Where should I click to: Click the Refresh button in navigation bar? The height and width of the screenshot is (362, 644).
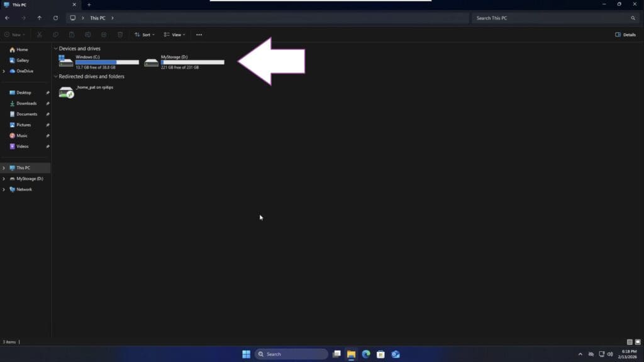[x=55, y=18]
